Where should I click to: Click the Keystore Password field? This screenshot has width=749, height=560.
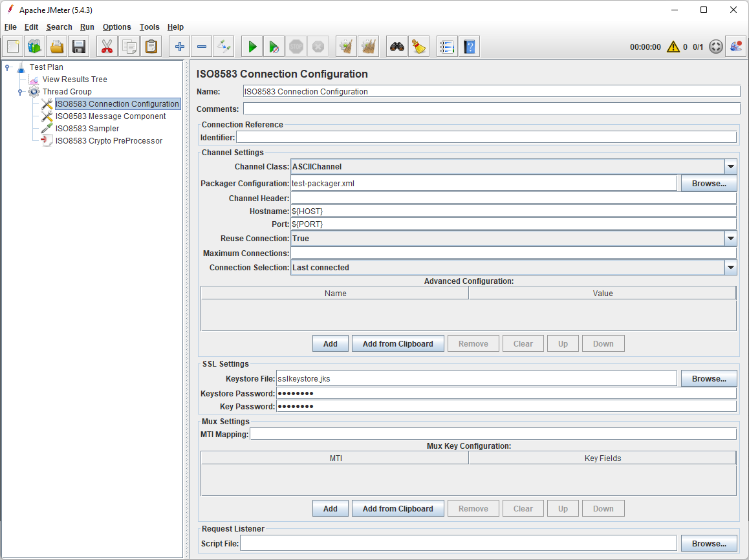click(x=506, y=393)
